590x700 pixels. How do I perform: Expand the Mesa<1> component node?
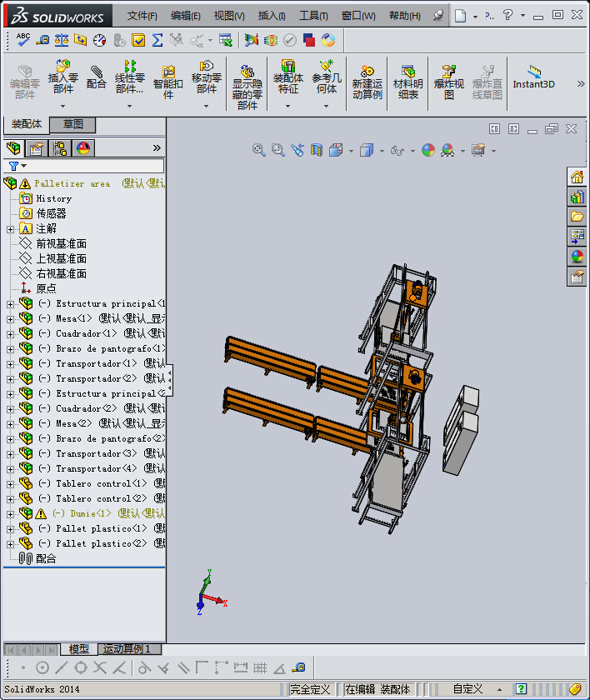tap(10, 320)
